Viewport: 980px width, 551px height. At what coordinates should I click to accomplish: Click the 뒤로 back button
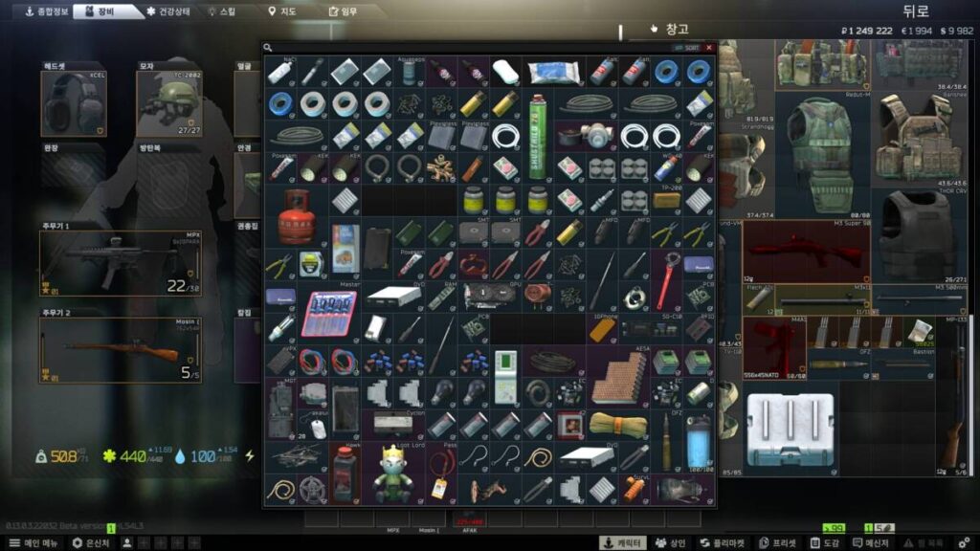[x=917, y=11]
